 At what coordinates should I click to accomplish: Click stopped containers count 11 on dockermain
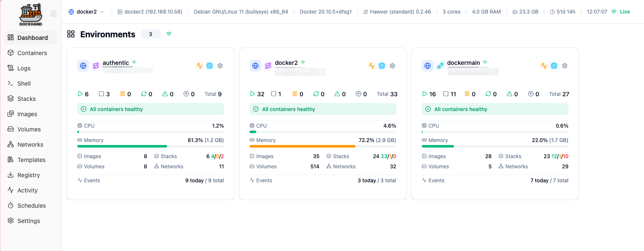click(453, 94)
